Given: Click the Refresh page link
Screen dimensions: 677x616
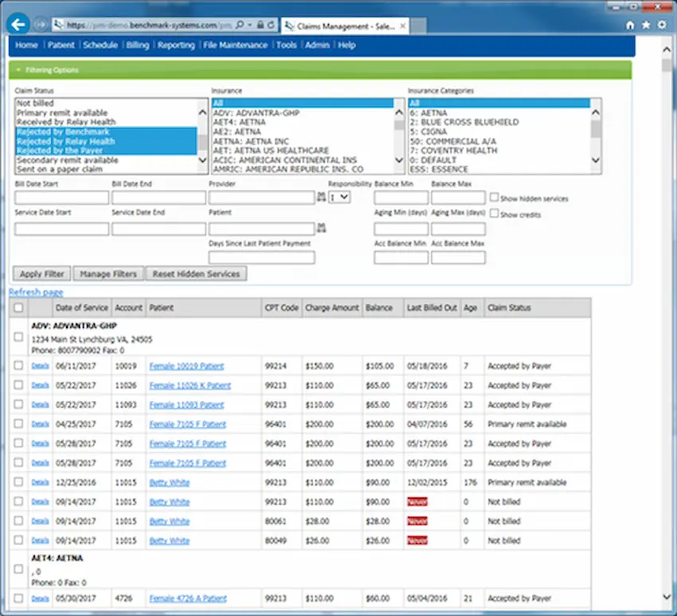Looking at the screenshot, I should [x=35, y=292].
